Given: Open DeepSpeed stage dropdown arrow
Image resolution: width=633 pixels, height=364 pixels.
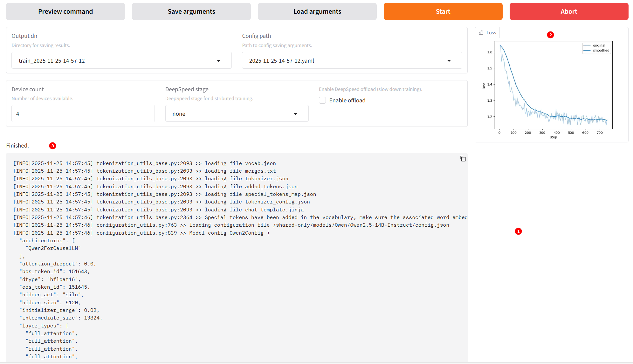Looking at the screenshot, I should [295, 114].
